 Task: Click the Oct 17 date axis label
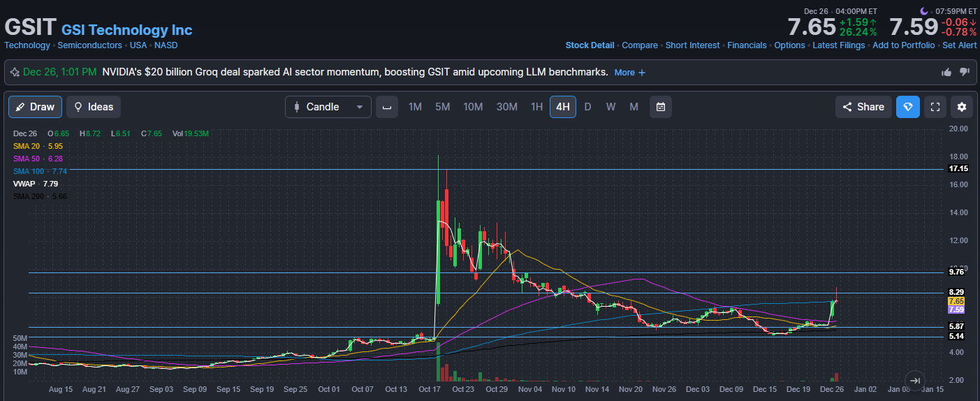tap(429, 389)
